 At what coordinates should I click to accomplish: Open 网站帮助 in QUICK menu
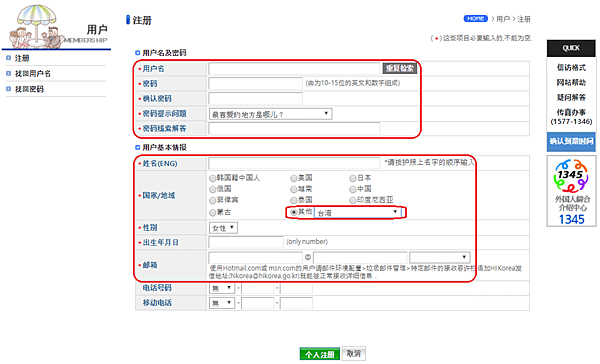[x=571, y=83]
